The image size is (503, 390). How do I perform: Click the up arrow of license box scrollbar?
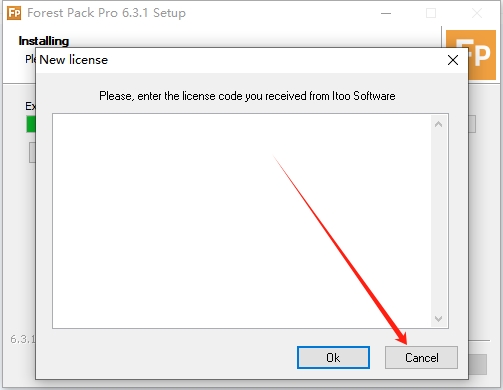(x=439, y=124)
